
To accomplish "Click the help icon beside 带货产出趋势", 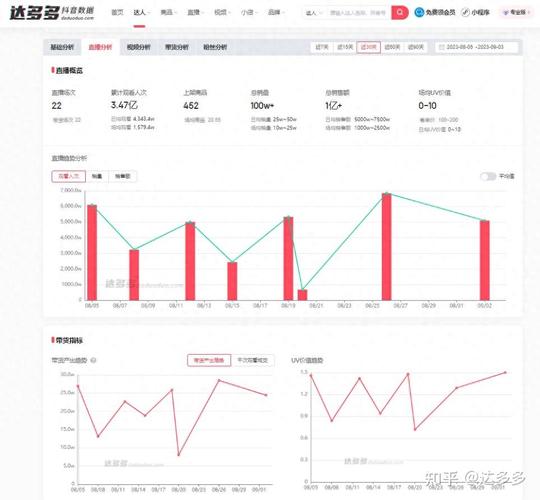I will click(93, 360).
